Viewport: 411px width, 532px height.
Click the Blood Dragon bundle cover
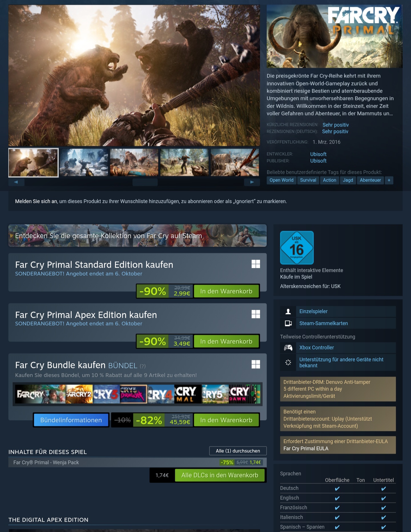[x=133, y=394]
